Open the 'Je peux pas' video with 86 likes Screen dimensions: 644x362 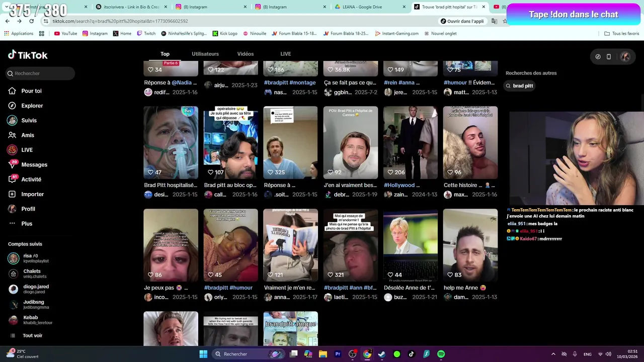[171, 245]
